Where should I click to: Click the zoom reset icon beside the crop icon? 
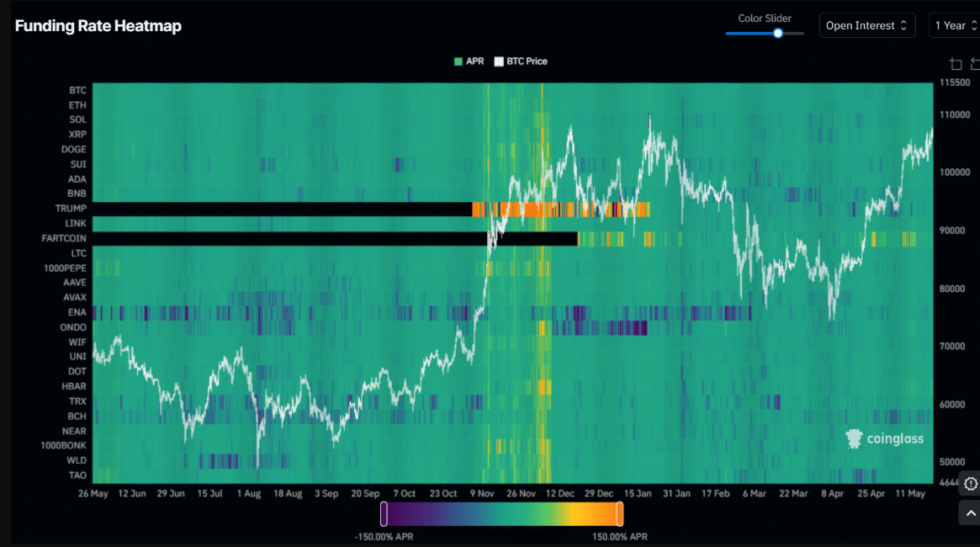[x=975, y=64]
